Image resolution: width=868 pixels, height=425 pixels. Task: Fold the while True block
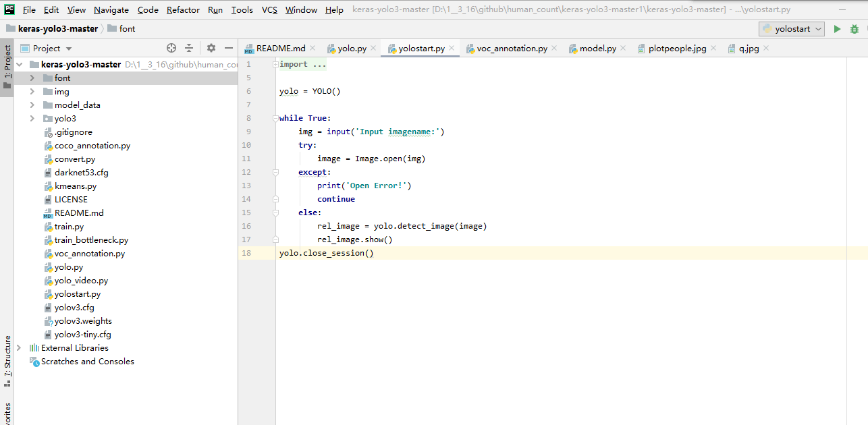point(275,118)
